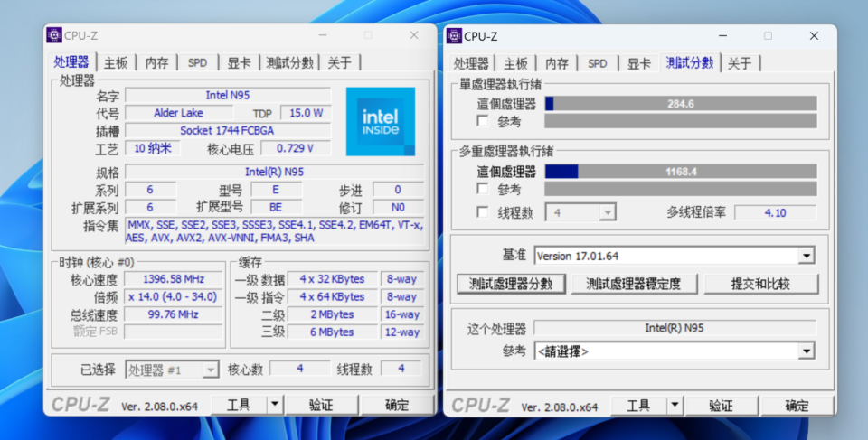The image size is (868, 440).
Task: Click the 10 纳米 process value
Action: (152, 148)
